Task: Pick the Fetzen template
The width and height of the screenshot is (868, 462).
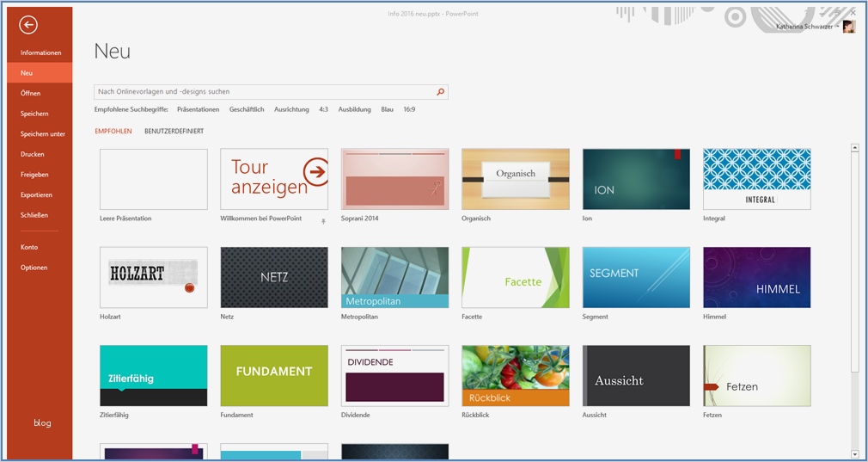Action: click(757, 376)
